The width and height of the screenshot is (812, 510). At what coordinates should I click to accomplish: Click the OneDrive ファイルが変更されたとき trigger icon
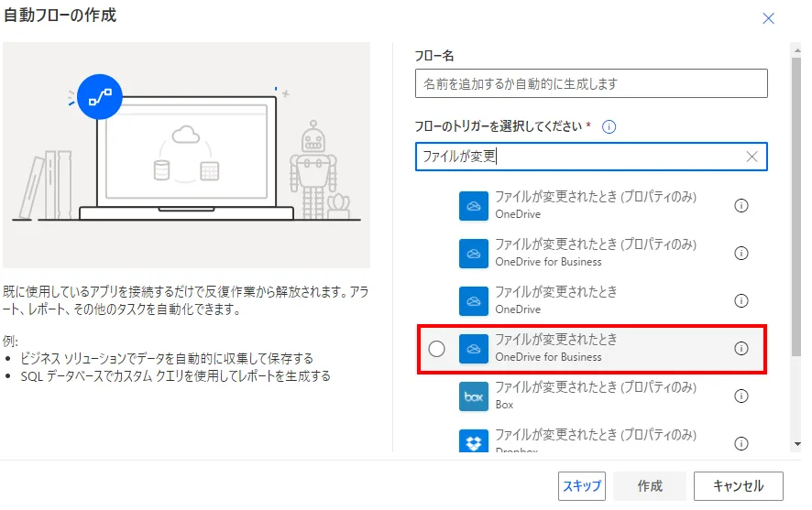coord(473,301)
